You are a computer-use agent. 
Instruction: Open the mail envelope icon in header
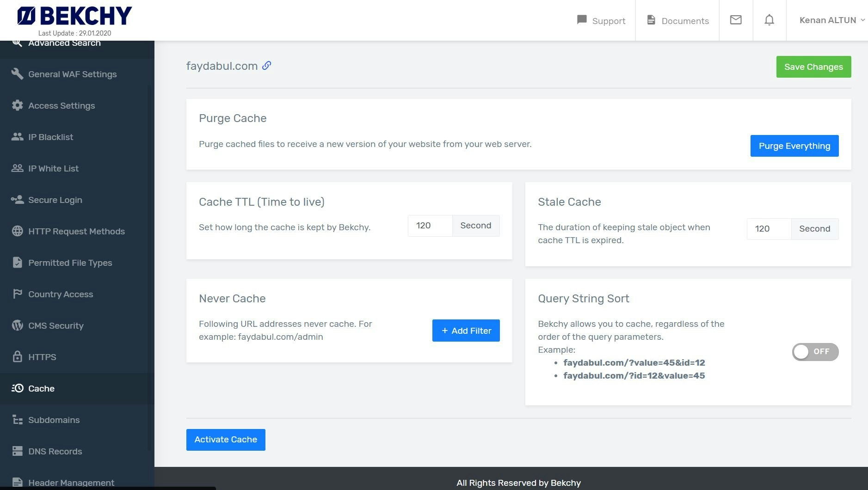pyautogui.click(x=736, y=20)
